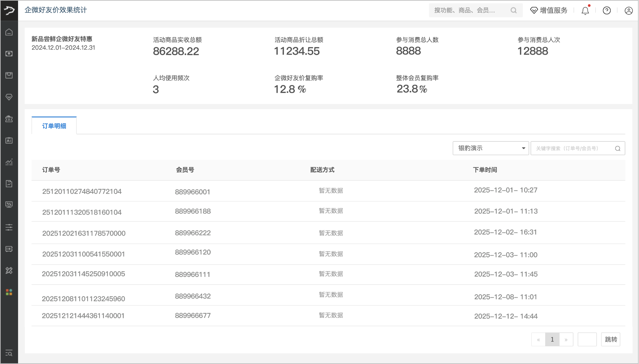639x364 pixels.
Task: Expand the 银豹演示 store dropdown
Action: (490, 148)
